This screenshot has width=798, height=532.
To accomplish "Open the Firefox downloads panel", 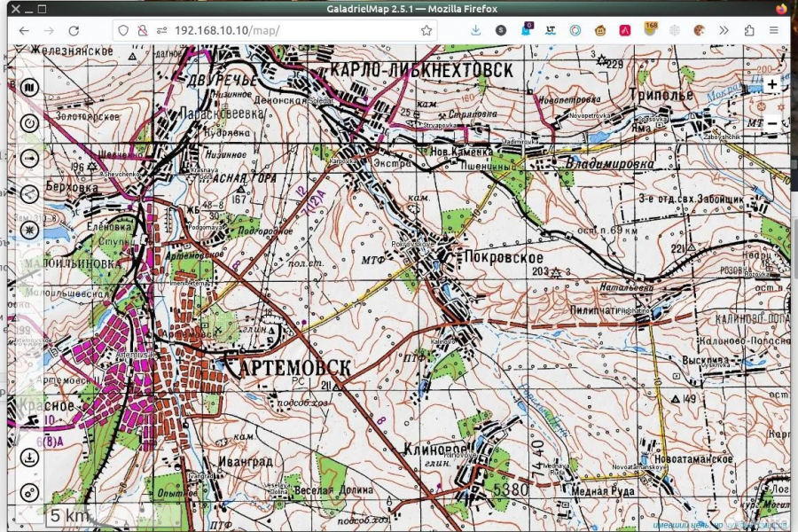I will pos(475,30).
